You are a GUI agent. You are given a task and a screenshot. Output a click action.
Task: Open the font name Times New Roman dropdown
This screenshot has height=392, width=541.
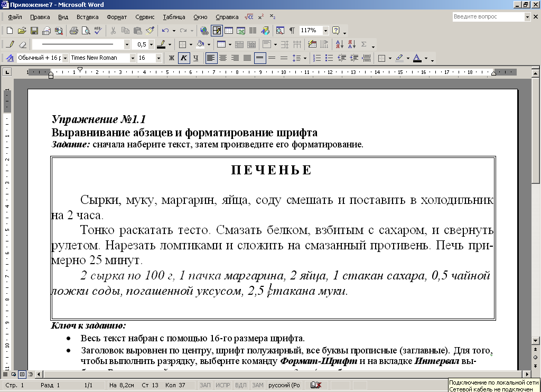click(x=133, y=58)
